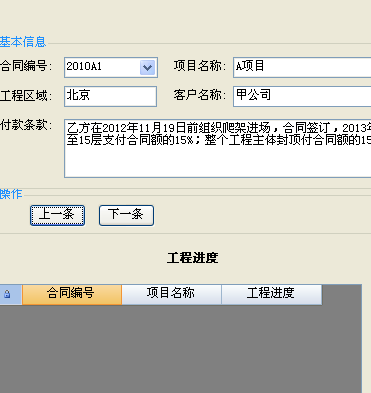Screen dimensions: 371x393
Task: Click the 付款条款 field label
Action: pyautogui.click(x=26, y=125)
